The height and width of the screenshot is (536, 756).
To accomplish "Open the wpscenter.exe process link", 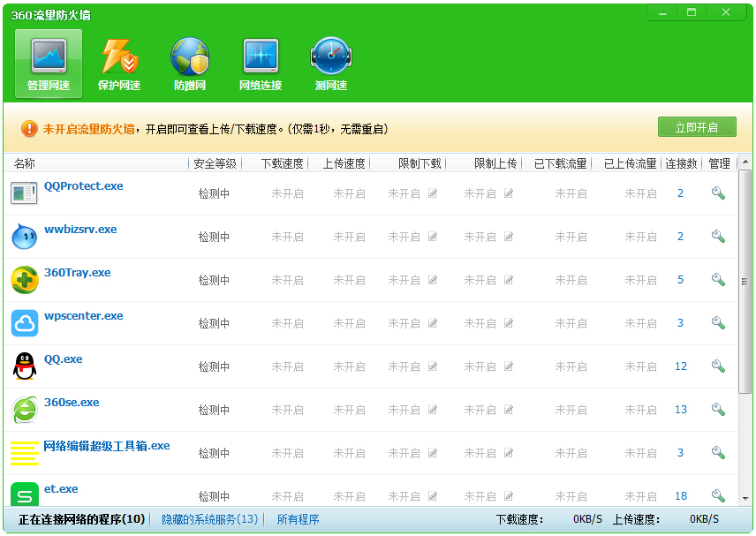I will click(84, 316).
